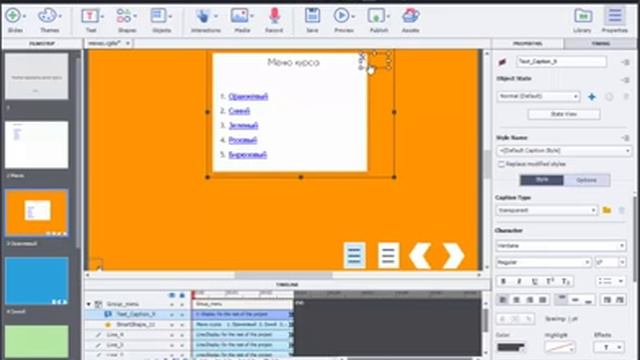Click the add object state plus icon
The height and width of the screenshot is (360, 640).
click(591, 97)
